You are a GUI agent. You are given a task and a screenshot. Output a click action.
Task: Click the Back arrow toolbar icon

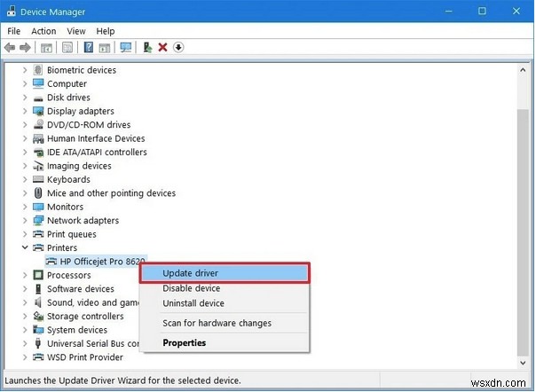pyautogui.click(x=10, y=48)
